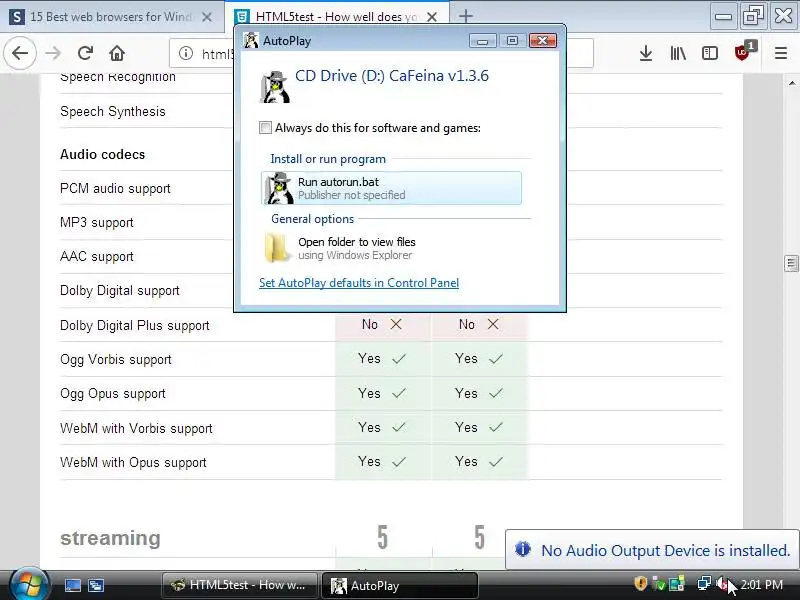Image resolution: width=800 pixels, height=600 pixels.
Task: Click the forward navigation arrow
Action: coord(53,53)
